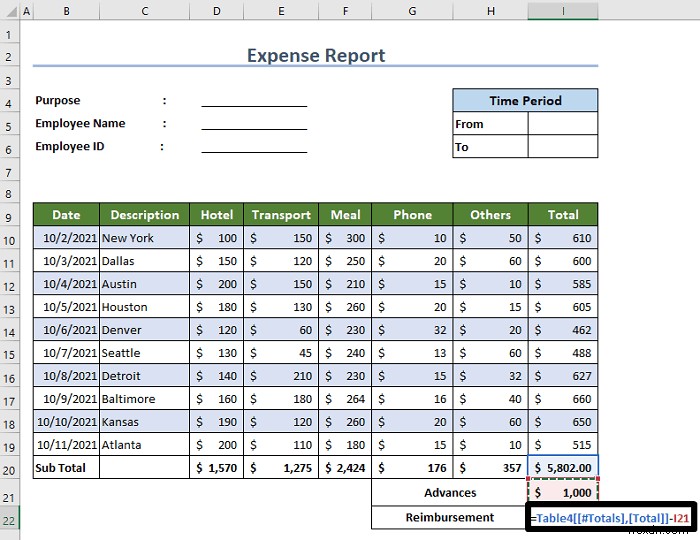Screen dimensions: 700x540
Task: Select the Hotel subtotal 1,570 cell
Action: pos(217,468)
